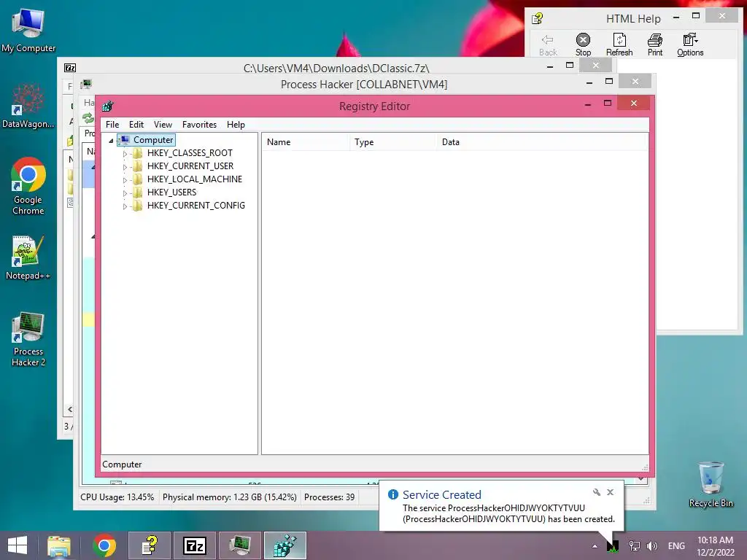Open the taskbar clock and date
Viewport: 747px width, 560px height.
715,546
